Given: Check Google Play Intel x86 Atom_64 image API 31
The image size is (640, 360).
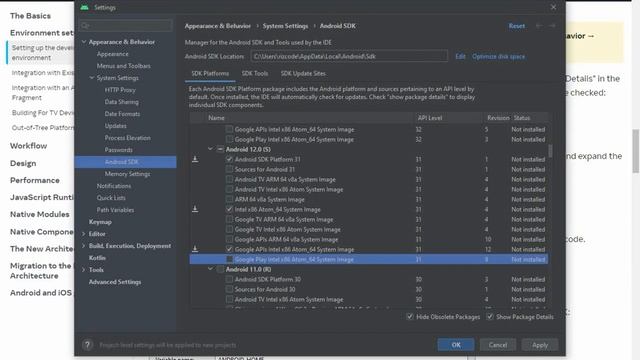Looking at the screenshot, I should [x=229, y=259].
